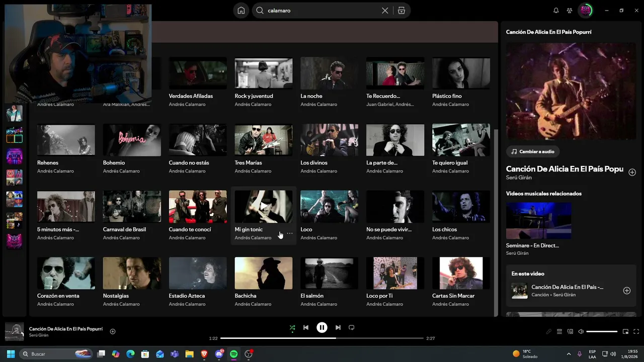Add the playing song to library from the bottom bar
The image size is (644, 362).
[x=113, y=331]
